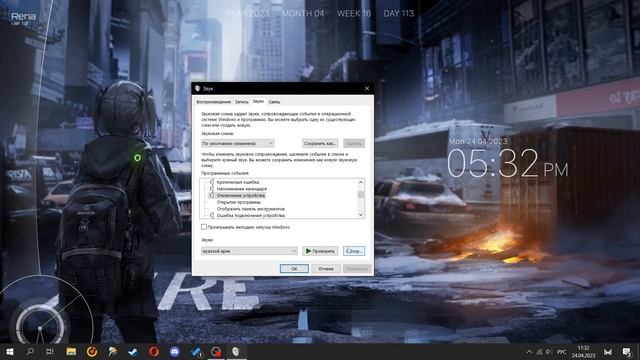
Task: Click the Звук dialog title icon
Action: (x=198, y=88)
